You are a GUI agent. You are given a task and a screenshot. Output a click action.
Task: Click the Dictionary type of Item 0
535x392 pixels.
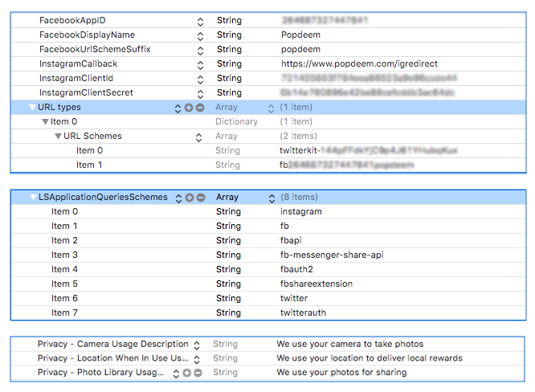pos(236,122)
